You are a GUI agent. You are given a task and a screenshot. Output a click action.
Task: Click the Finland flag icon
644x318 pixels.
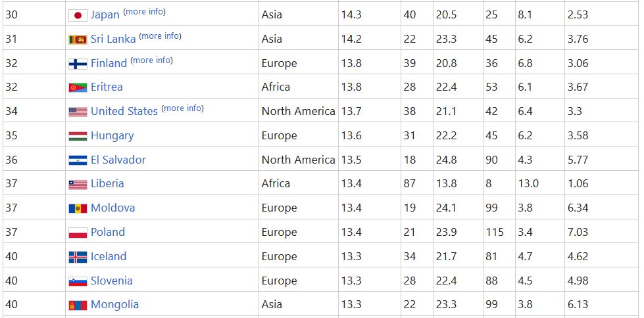pos(78,64)
